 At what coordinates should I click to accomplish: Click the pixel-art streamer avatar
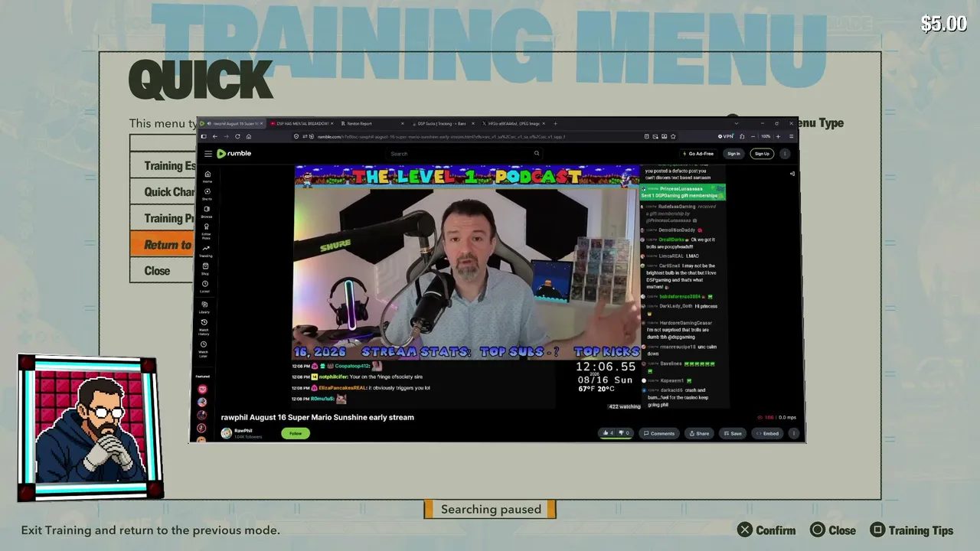[90, 427]
